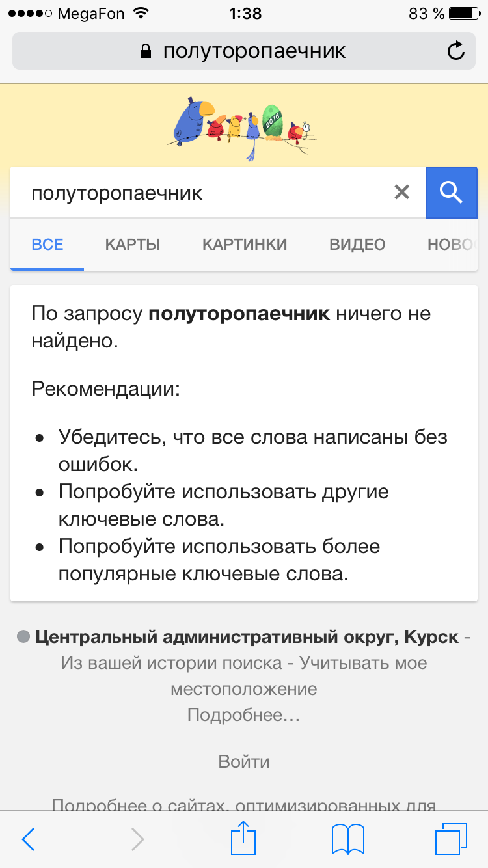Open the Подробнее… location link
Screen dimensions: 488x868
tap(243, 715)
